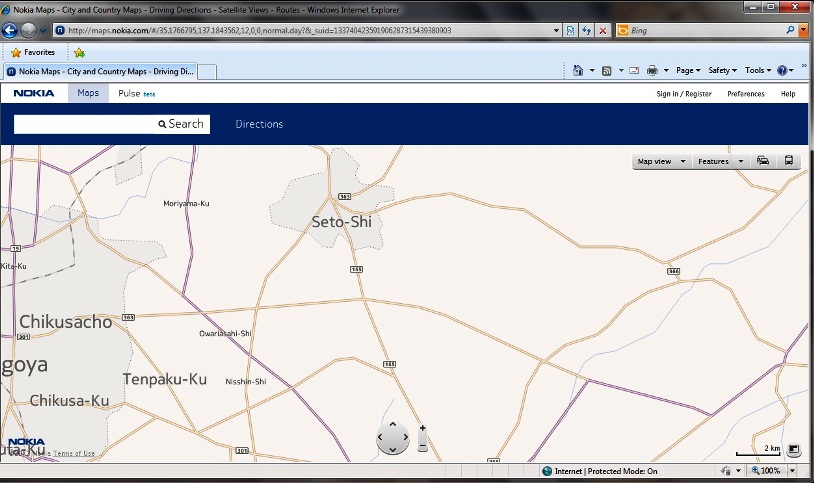814x483 pixels.
Task: Expand the search provider dropdown arrow
Action: point(803,30)
